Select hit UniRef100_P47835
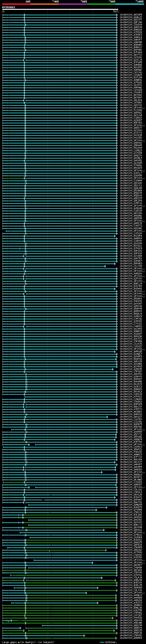 (x=131, y=135)
